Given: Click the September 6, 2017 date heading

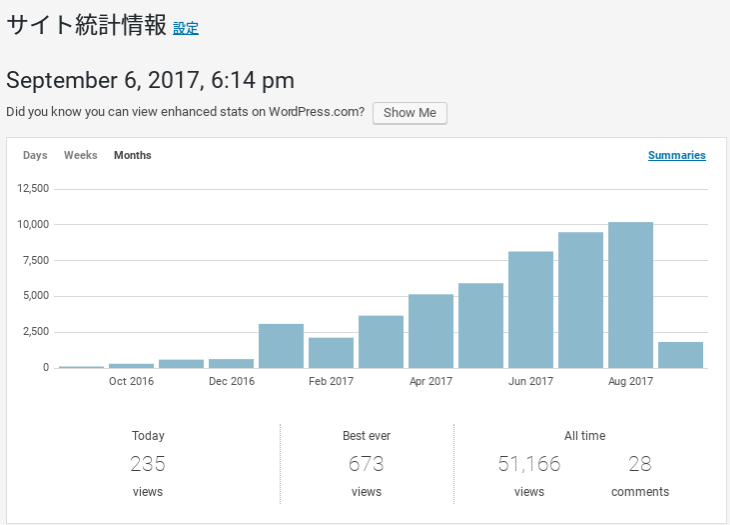Looking at the screenshot, I should click(150, 80).
